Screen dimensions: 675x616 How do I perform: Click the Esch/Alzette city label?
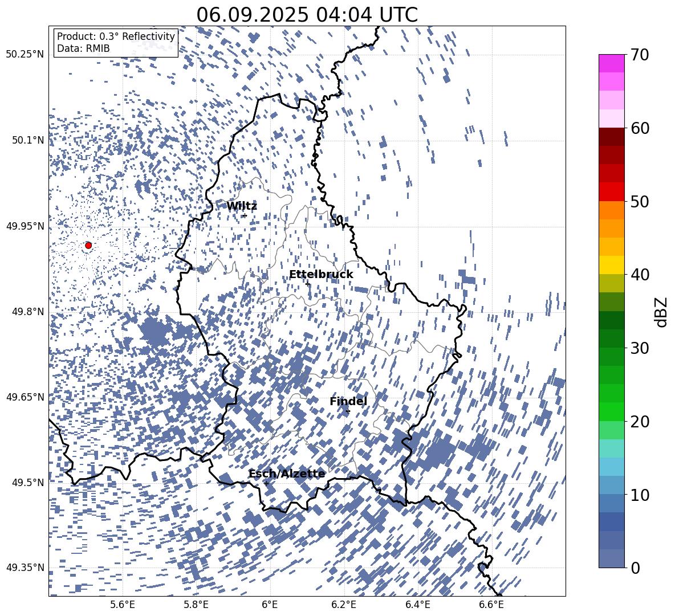click(x=287, y=474)
